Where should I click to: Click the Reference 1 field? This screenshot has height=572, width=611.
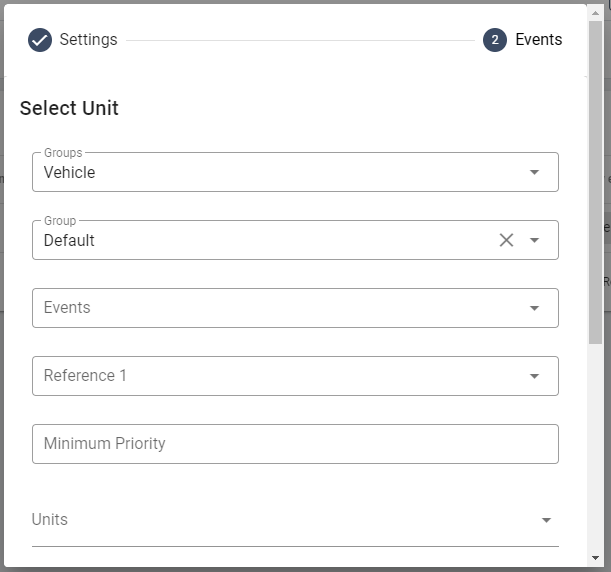pyautogui.click(x=280, y=376)
